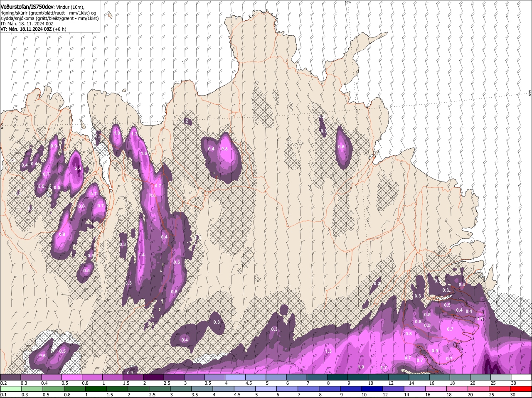This screenshot has width=532, height=398.
Task: Click the slydda/snjókoma legend description line
Action: [x=49, y=18]
